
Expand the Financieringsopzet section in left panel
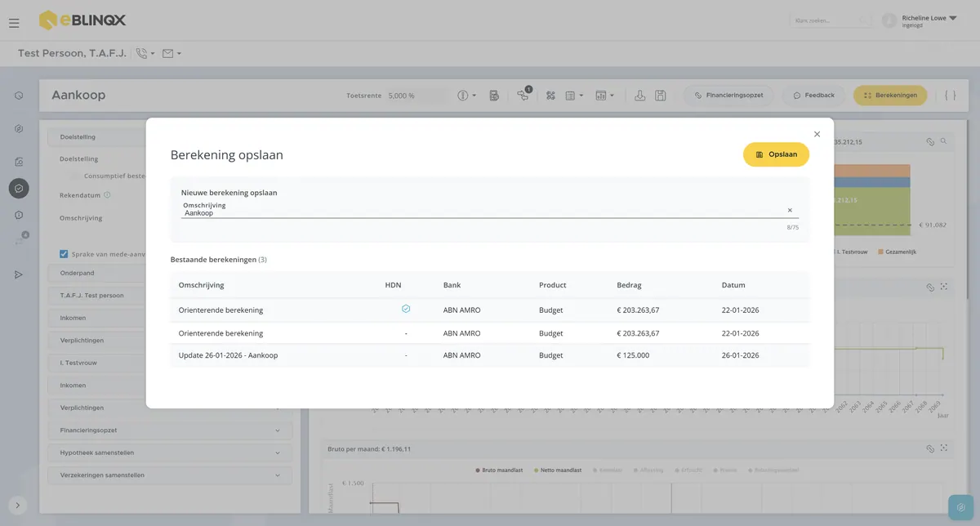tap(170, 430)
